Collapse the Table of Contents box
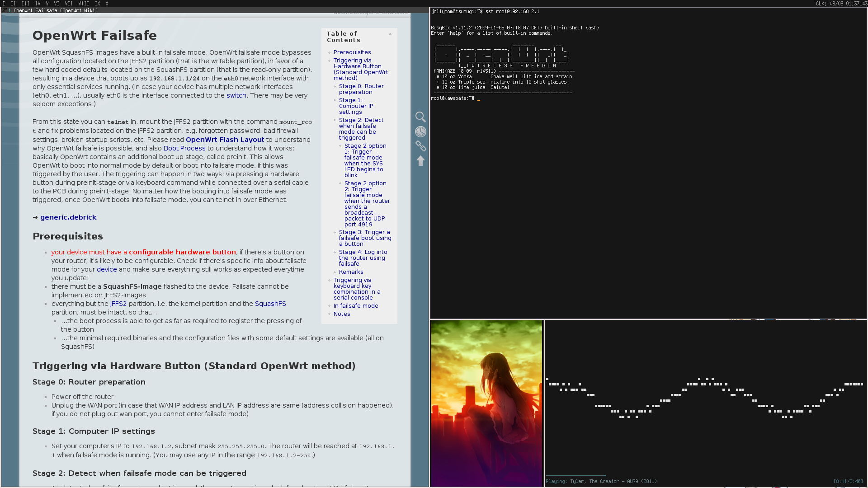The height and width of the screenshot is (488, 868). click(x=390, y=34)
